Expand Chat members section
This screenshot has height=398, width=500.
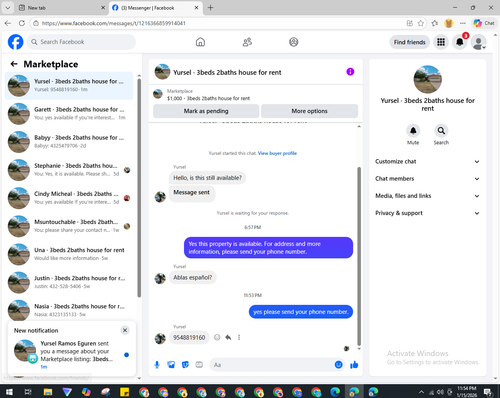428,179
